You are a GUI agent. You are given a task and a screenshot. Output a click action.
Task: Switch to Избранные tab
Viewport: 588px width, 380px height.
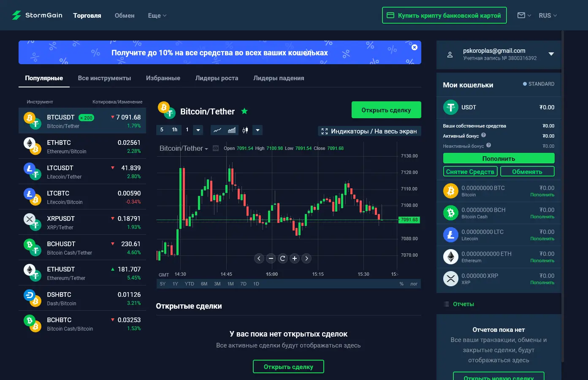(163, 78)
